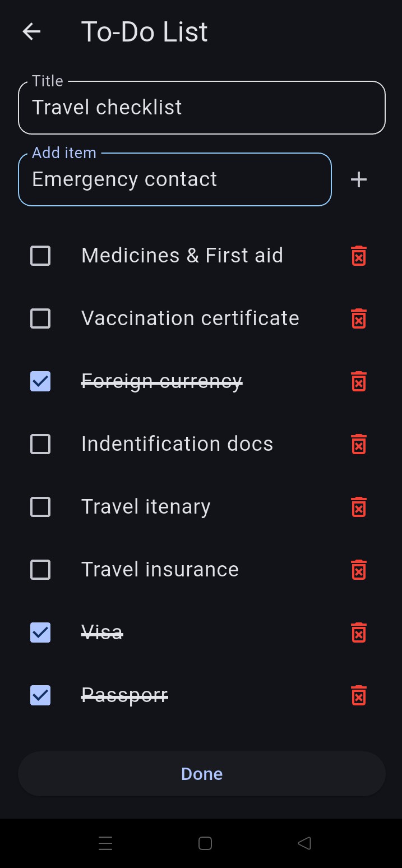Tap the Android home navigation button
402x868 pixels.
point(205,843)
